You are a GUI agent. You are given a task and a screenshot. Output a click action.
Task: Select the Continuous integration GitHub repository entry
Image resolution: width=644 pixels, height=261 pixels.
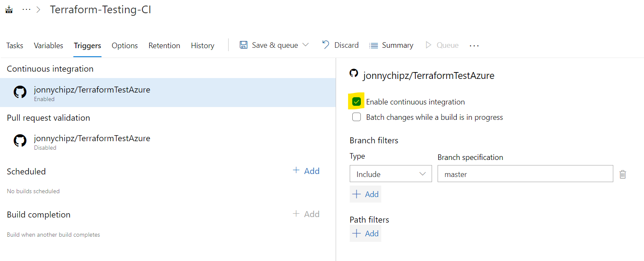click(92, 93)
